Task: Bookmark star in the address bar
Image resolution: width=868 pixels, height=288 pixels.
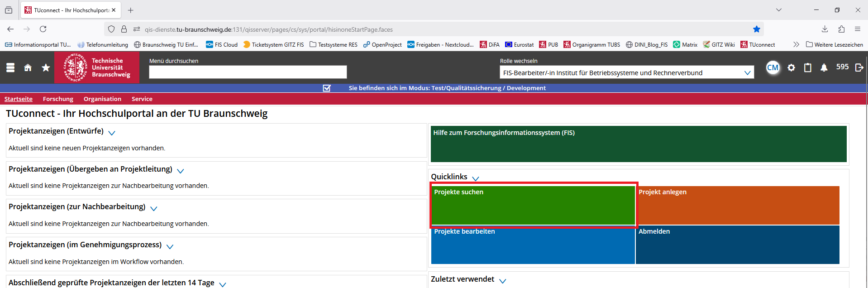Action: [x=757, y=29]
